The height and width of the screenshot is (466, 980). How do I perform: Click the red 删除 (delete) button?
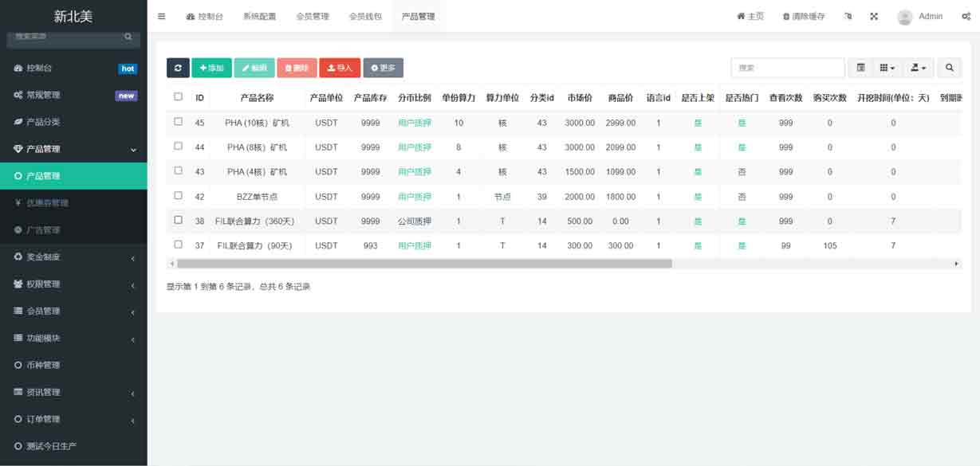(297, 68)
